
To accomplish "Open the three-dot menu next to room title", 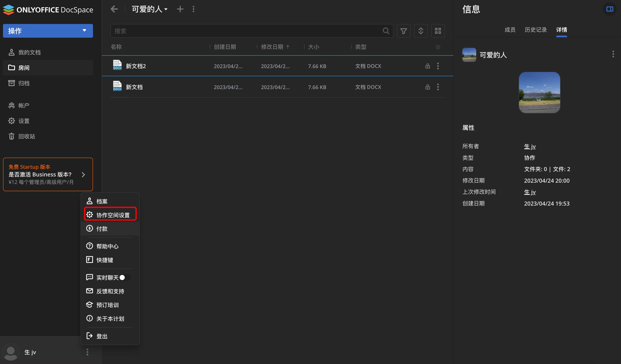I will click(x=194, y=9).
